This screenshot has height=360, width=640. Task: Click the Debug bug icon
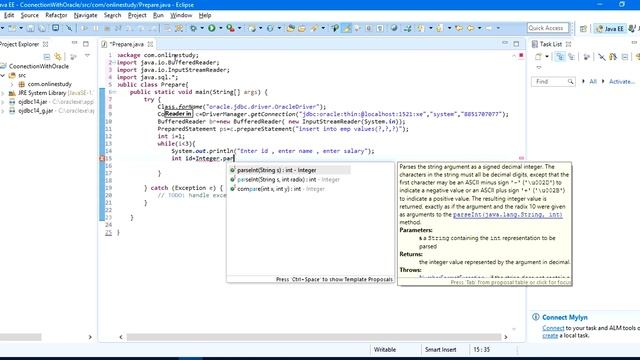click(193, 28)
